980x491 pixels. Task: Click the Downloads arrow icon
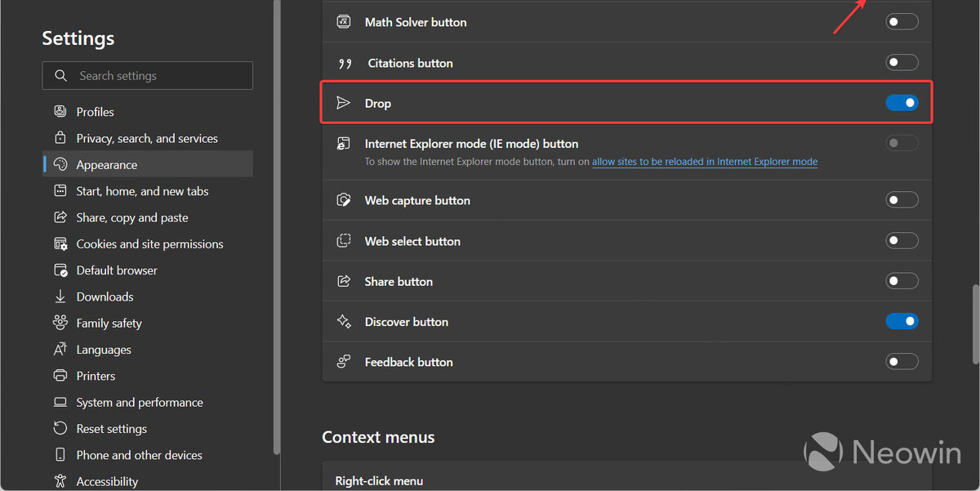click(x=60, y=297)
